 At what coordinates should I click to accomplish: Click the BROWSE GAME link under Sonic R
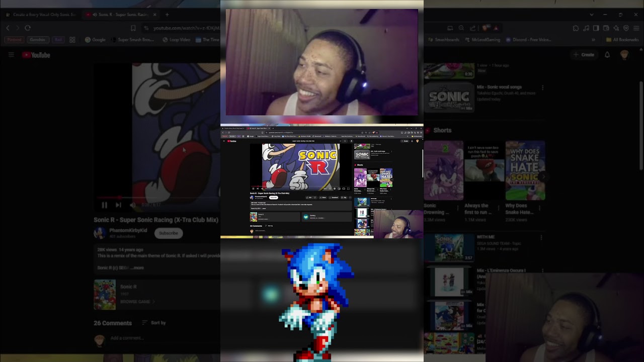pyautogui.click(x=137, y=302)
